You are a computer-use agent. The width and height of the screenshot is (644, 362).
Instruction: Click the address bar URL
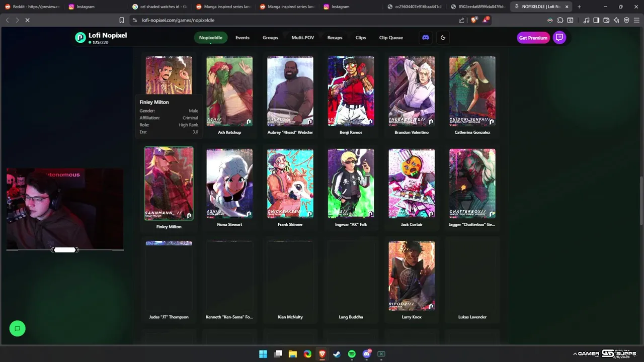point(178,20)
